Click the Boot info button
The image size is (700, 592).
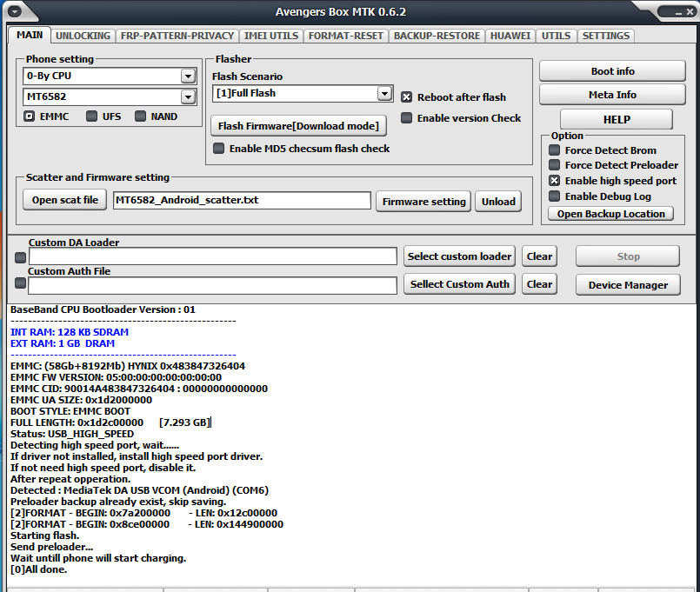(612, 71)
